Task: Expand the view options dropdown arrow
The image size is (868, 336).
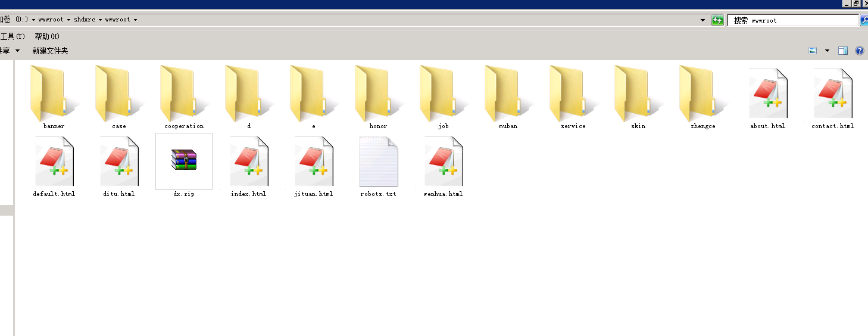Action: pyautogui.click(x=827, y=51)
